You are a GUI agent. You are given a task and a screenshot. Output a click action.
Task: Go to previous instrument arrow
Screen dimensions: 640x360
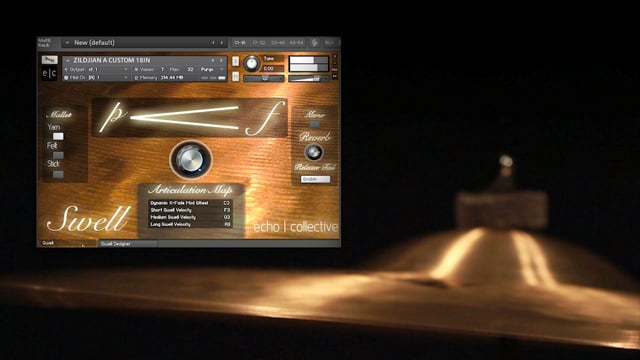[213, 60]
